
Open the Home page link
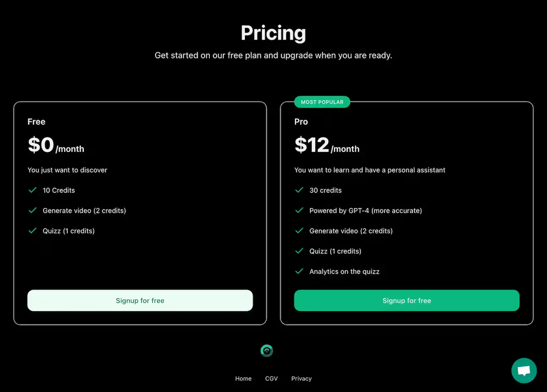point(243,378)
